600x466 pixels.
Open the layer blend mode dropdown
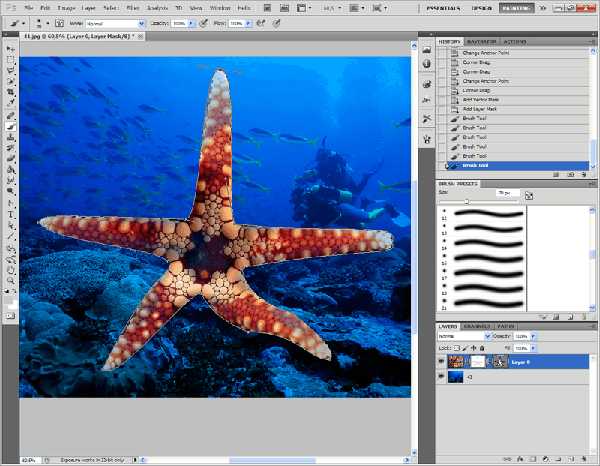pos(461,335)
